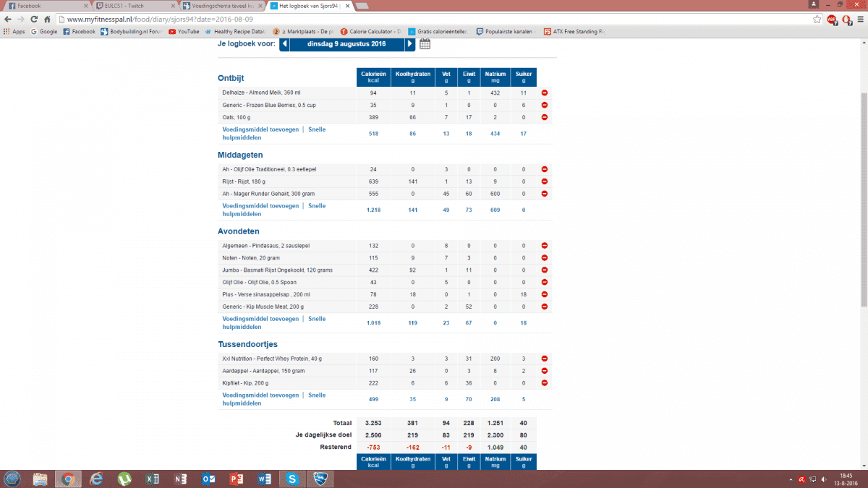Viewport: 868px width, 488px height.
Task: Open the calendar date picker icon
Action: click(425, 44)
